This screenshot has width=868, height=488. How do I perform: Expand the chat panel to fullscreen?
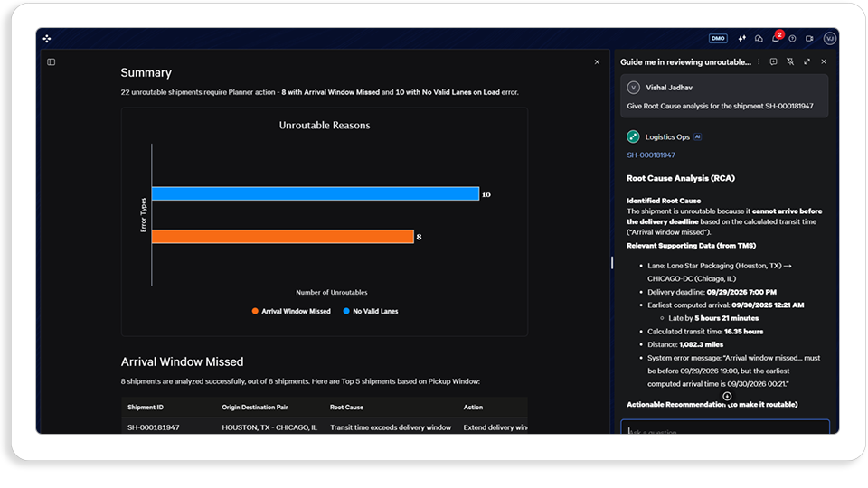[x=807, y=62]
